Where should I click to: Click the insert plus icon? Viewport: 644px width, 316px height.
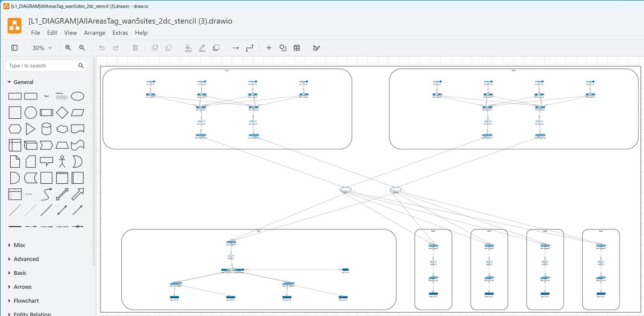pos(269,48)
